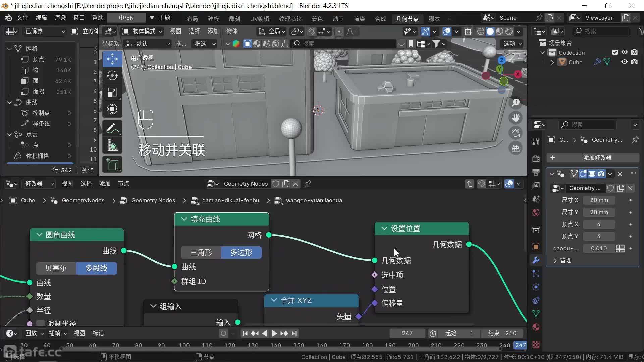Activate the Add Cube tool
The image size is (644, 362).
click(x=112, y=164)
